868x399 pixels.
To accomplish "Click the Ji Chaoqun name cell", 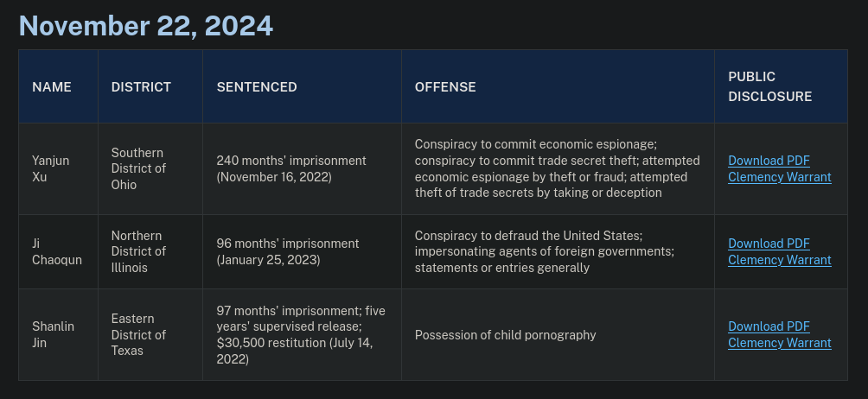I will coord(57,251).
